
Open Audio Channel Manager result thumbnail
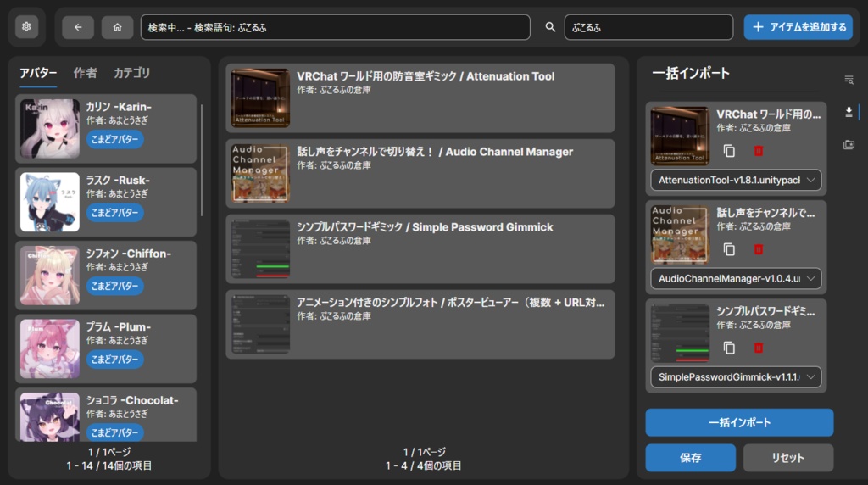click(260, 173)
